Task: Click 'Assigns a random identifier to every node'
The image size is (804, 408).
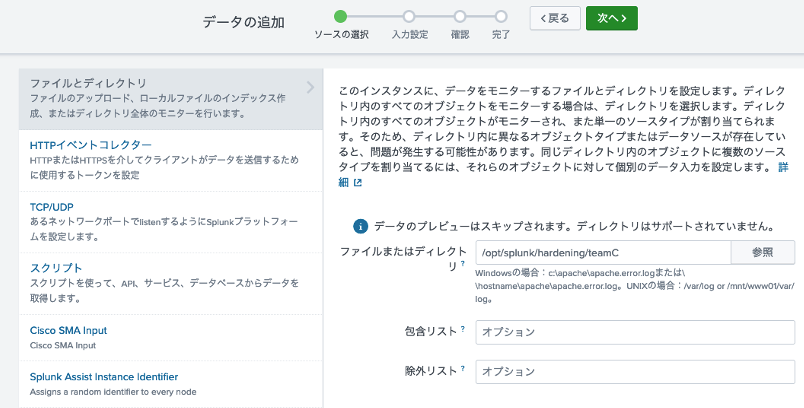Action: click(x=113, y=392)
